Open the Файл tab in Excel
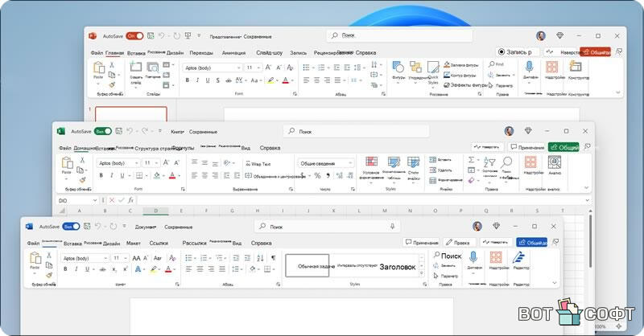This screenshot has height=336, width=644. [65, 148]
